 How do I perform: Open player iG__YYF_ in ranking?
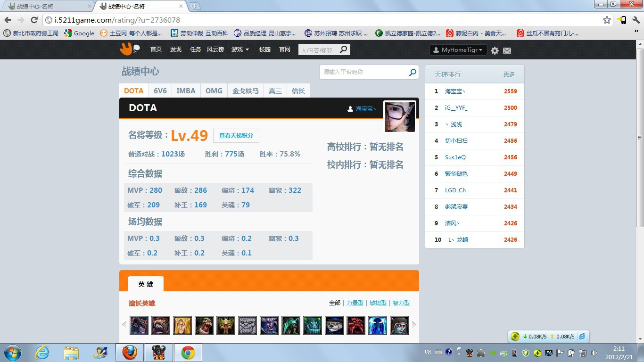[456, 107]
